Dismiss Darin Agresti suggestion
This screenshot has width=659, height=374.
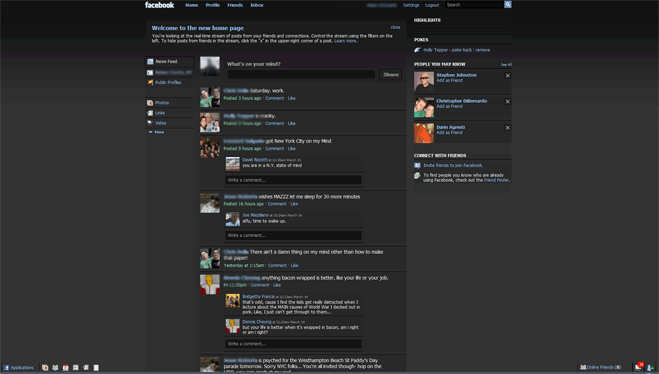tap(508, 128)
